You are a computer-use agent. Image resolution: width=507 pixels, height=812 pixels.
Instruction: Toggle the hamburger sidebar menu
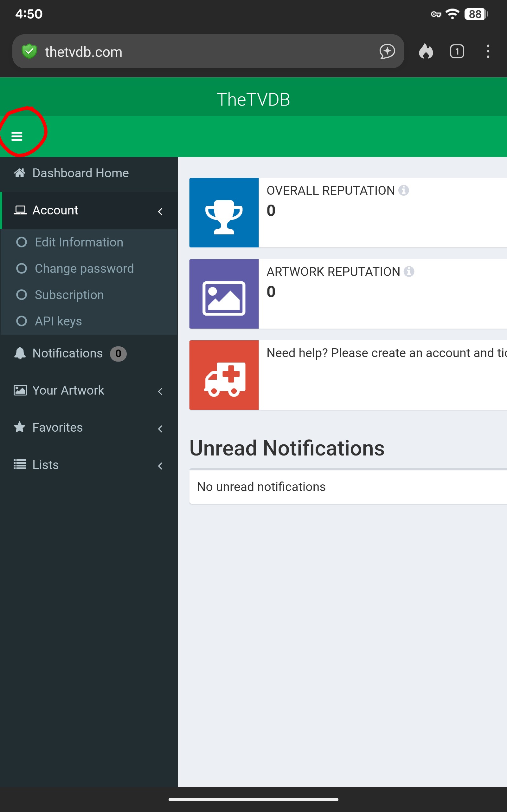(x=17, y=136)
